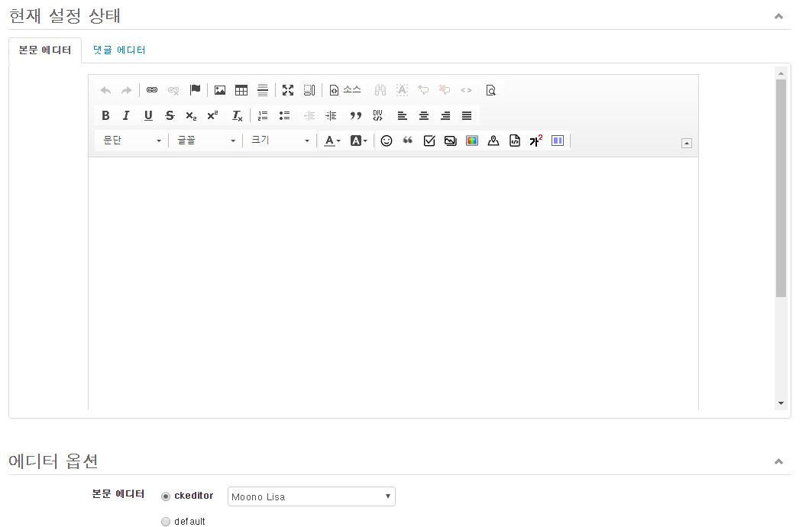Open the text color picker

[332, 141]
